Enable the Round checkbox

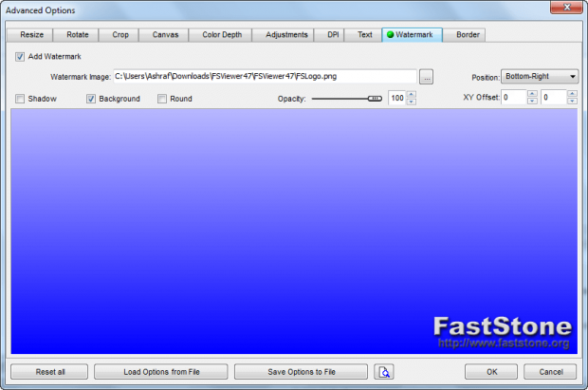(x=162, y=99)
